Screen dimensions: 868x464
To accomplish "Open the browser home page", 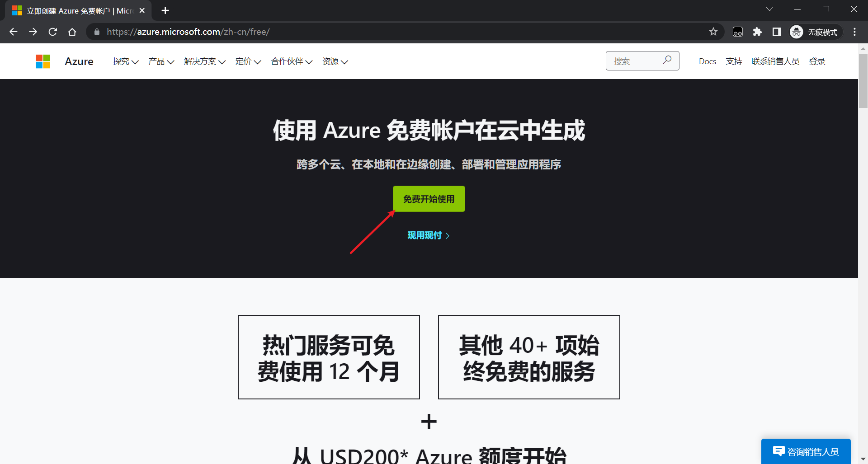I will click(72, 32).
